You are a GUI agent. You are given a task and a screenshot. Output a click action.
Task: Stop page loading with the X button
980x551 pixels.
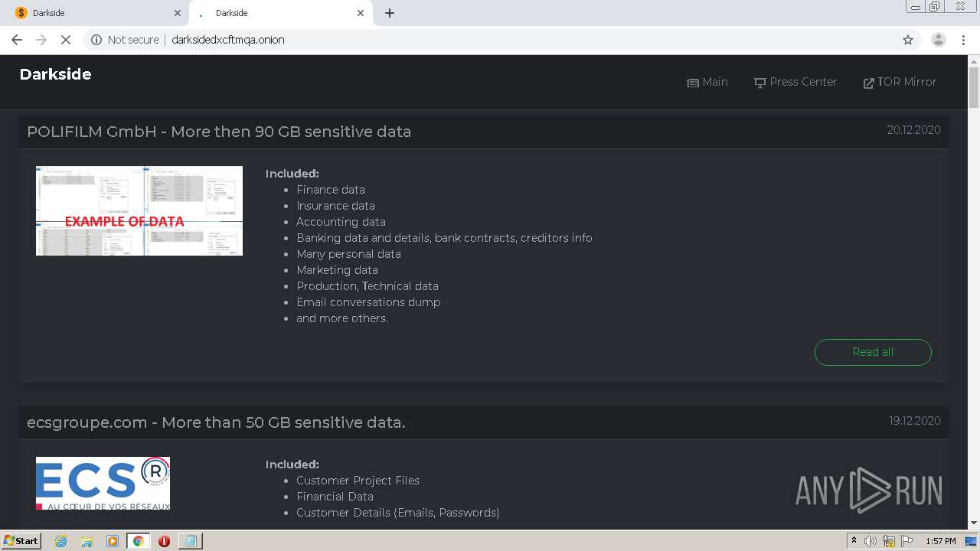pyautogui.click(x=66, y=40)
